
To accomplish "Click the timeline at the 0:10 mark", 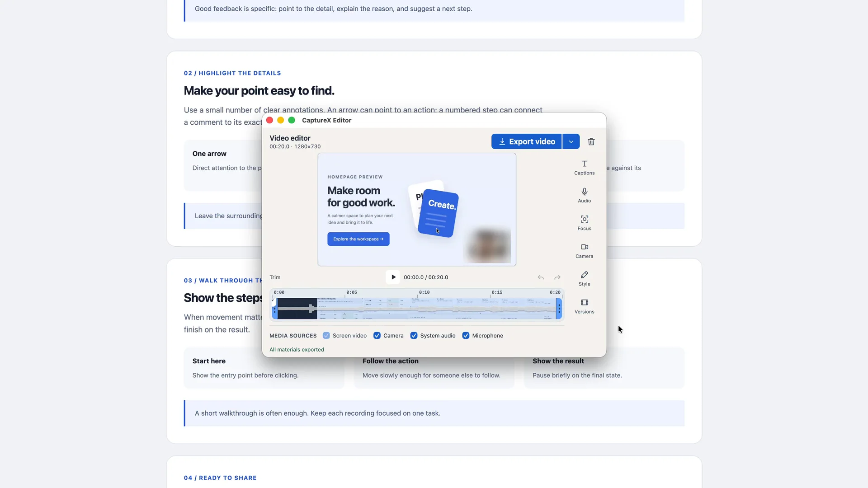I will coord(424,292).
